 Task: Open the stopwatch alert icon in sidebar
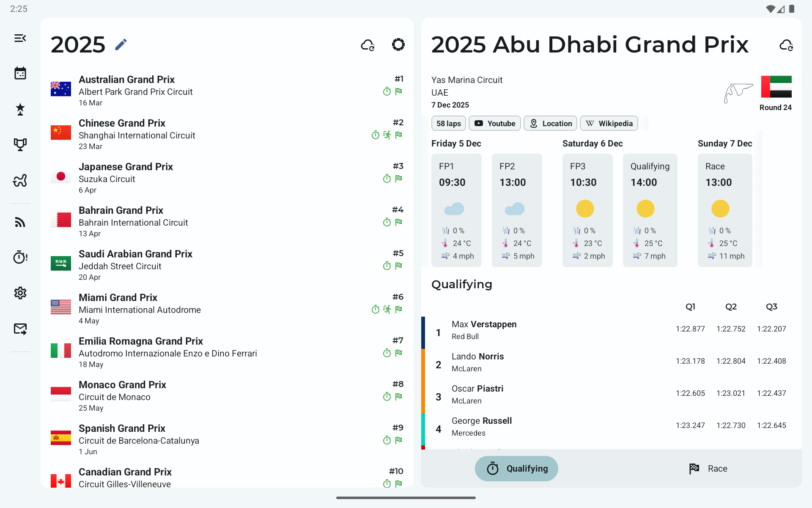(20, 257)
